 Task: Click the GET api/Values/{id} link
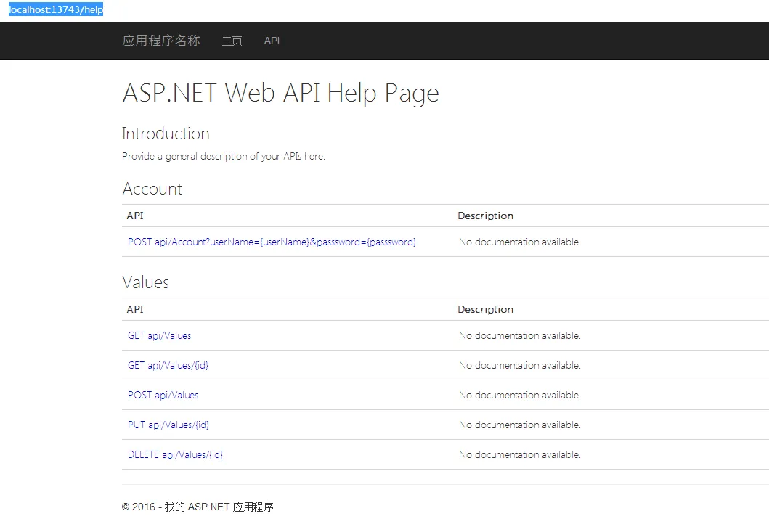[x=168, y=365]
